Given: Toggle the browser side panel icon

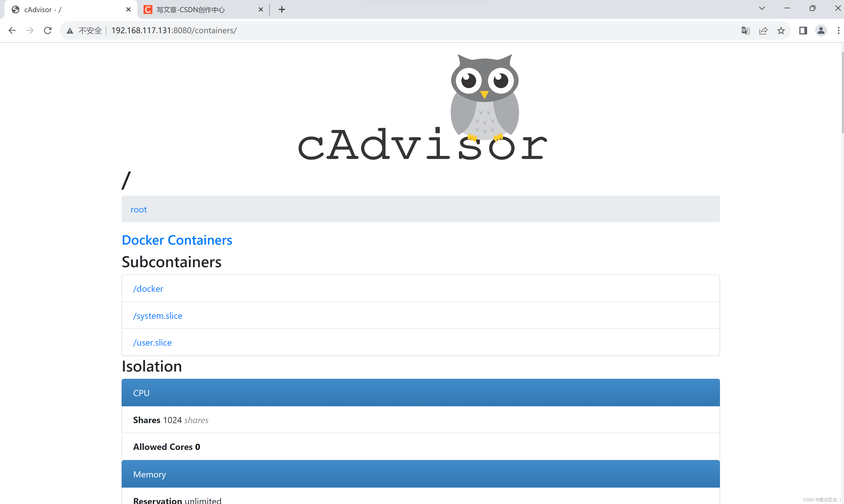Looking at the screenshot, I should pos(803,31).
